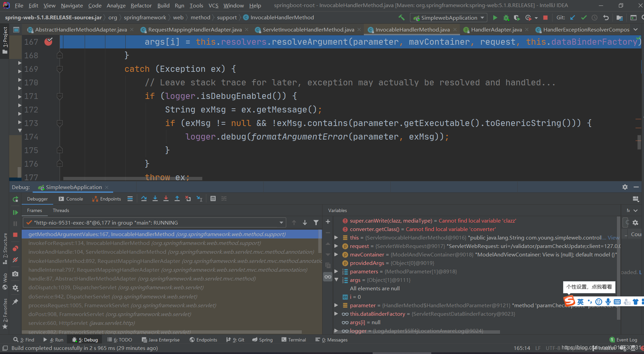This screenshot has width=644, height=354.
Task: Open the Spring tool window
Action: click(262, 340)
